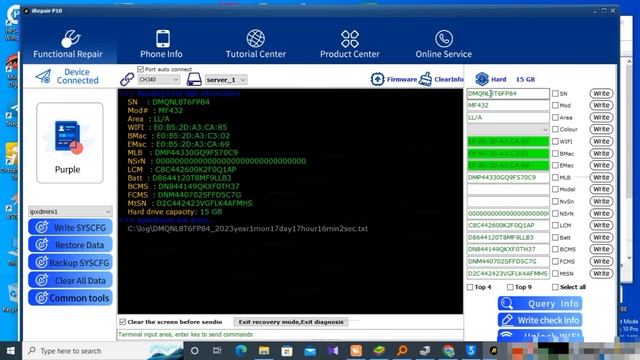Click the SN input field DMQNL8T6FP84
The width and height of the screenshot is (640, 360).
(x=508, y=93)
